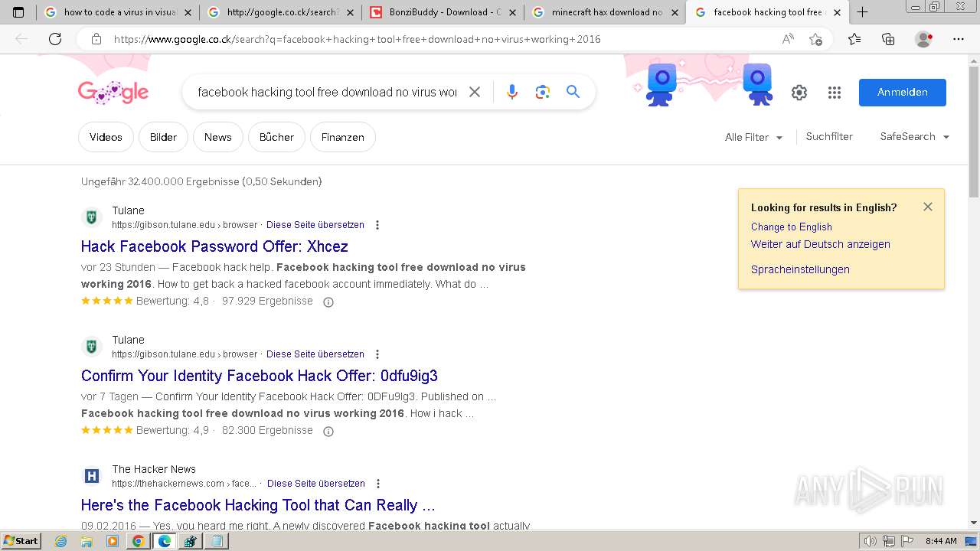Image resolution: width=980 pixels, height=551 pixels.
Task: Click into the Google search box
Action: click(327, 92)
